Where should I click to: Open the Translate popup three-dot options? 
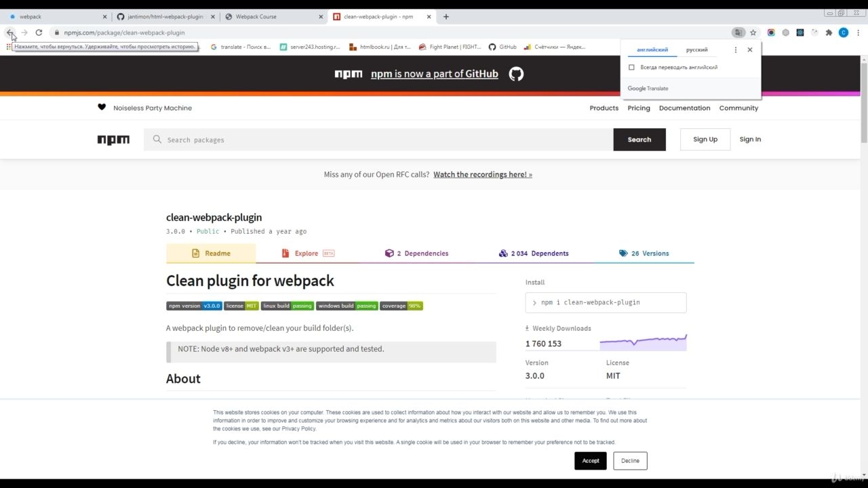[x=736, y=49]
